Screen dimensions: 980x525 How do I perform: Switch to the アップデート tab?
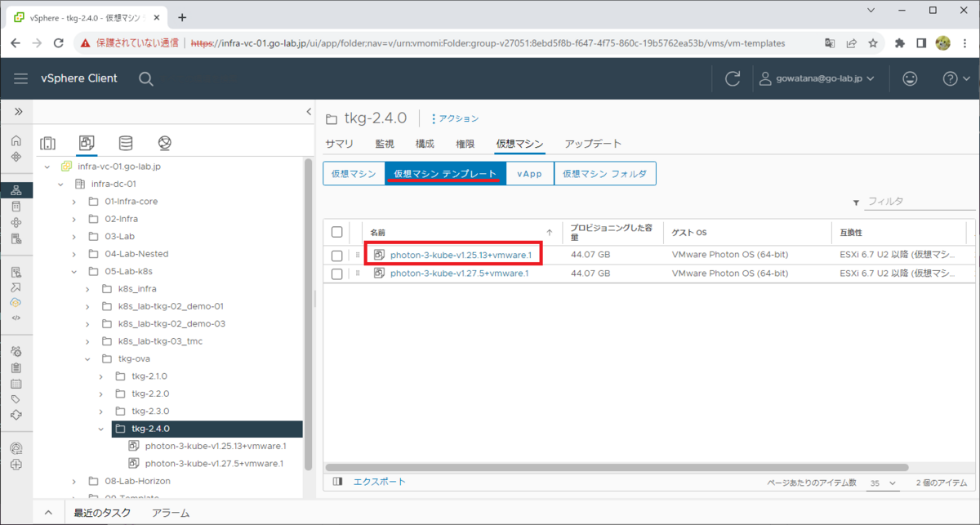coord(593,144)
